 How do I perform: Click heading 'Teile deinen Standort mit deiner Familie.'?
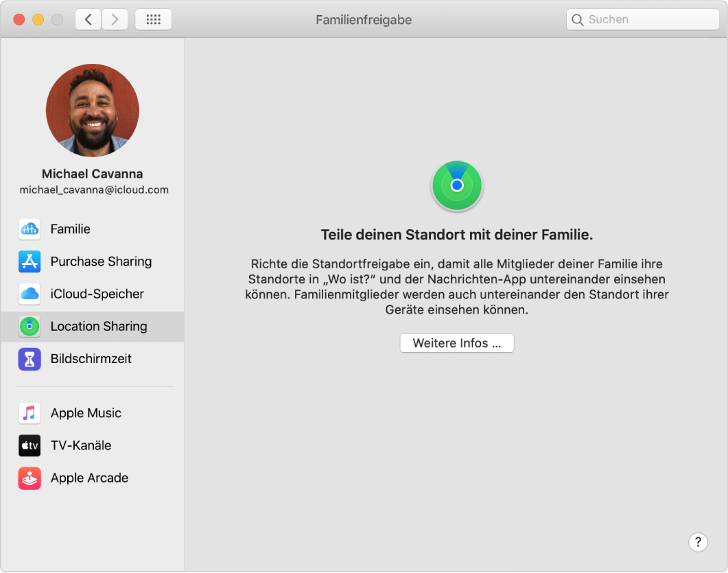(x=457, y=235)
